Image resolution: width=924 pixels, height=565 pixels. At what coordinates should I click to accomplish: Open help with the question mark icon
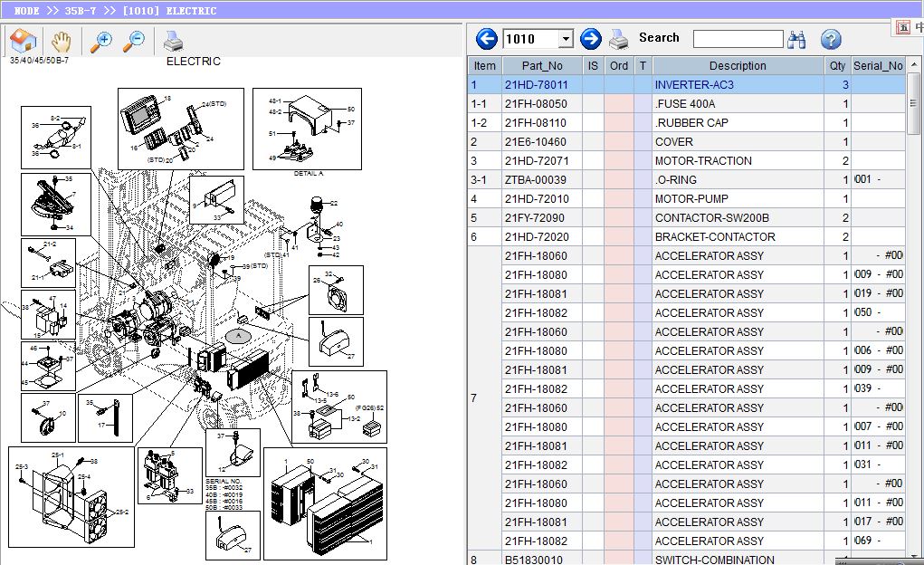[831, 39]
